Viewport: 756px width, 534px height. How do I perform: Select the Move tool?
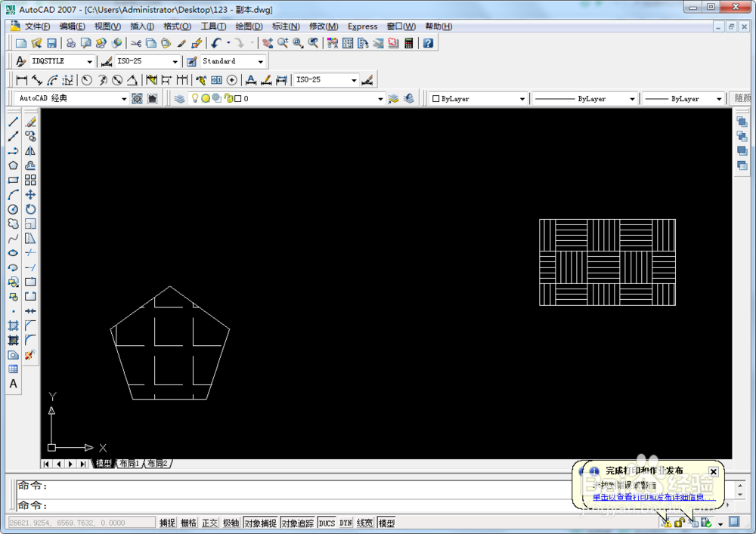[30, 195]
